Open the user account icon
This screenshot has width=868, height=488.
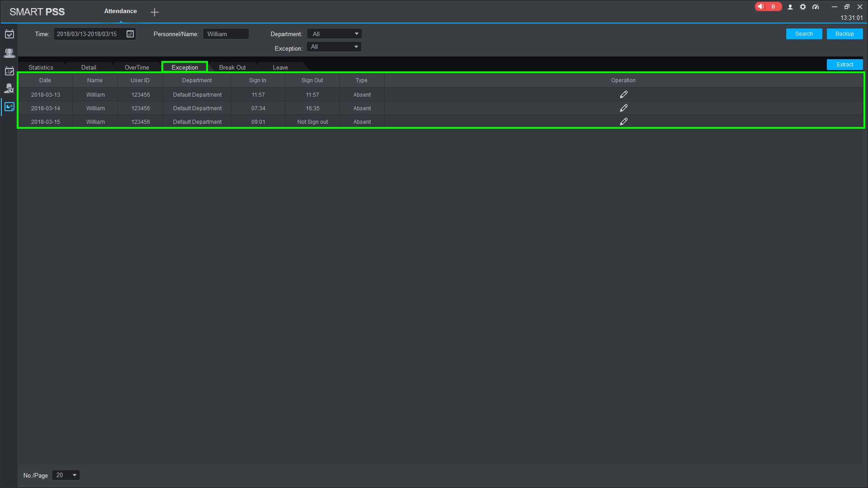click(x=790, y=7)
